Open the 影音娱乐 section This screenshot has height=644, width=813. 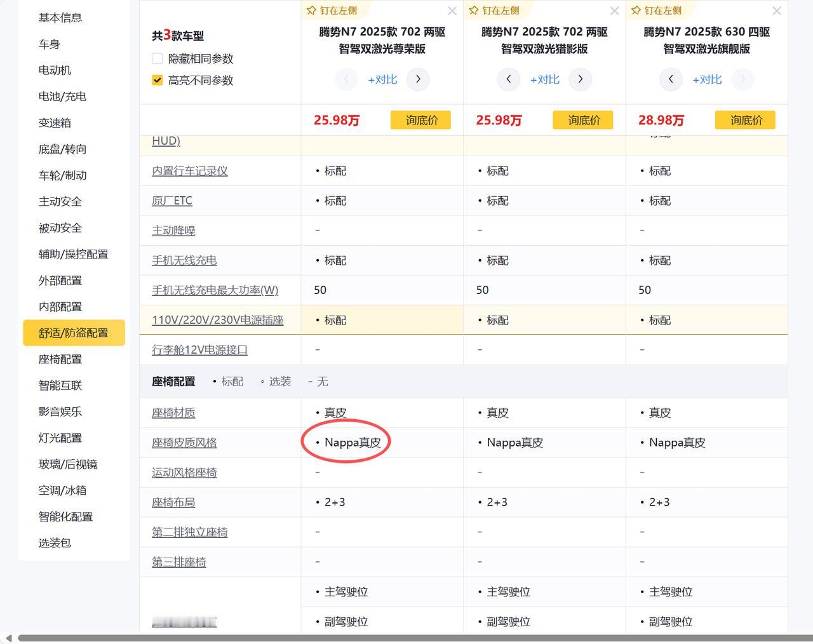click(x=60, y=412)
